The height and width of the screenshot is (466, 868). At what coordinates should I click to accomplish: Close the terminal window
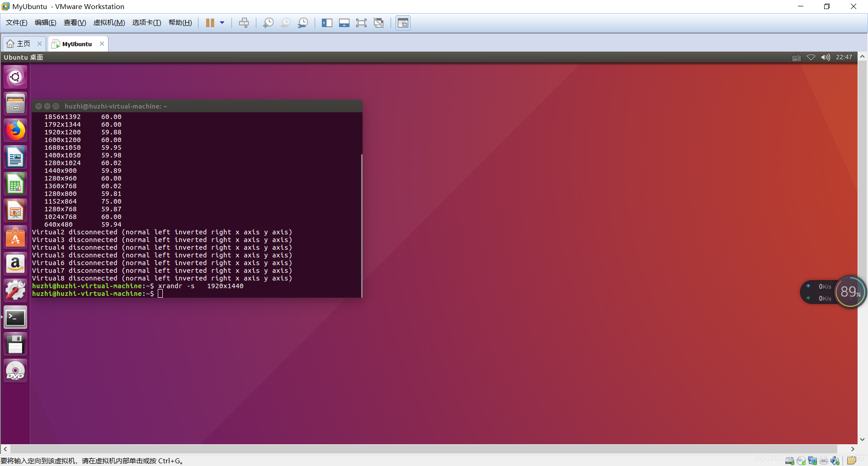coord(39,106)
